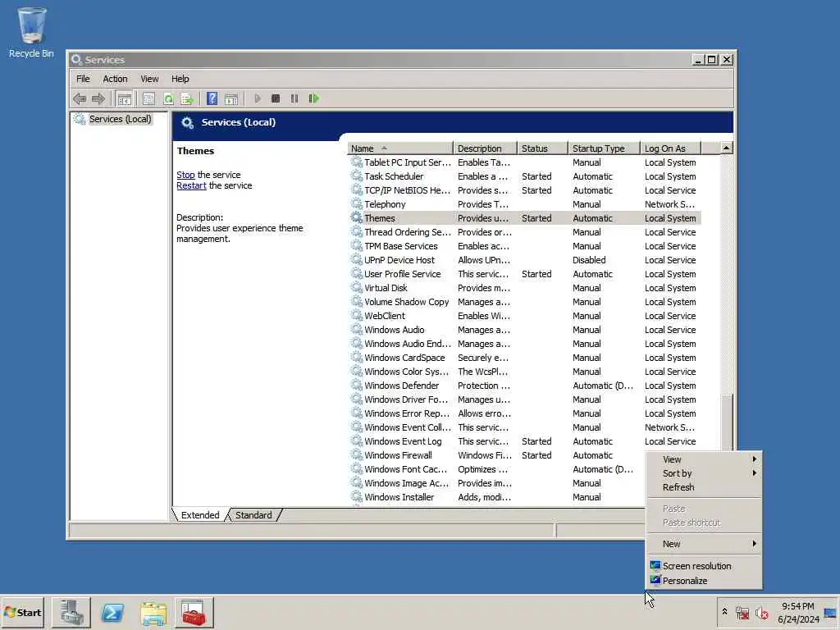This screenshot has height=630, width=840.
Task: Toggle Show/Hide Console Tree toolbar icon
Action: pyautogui.click(x=125, y=98)
